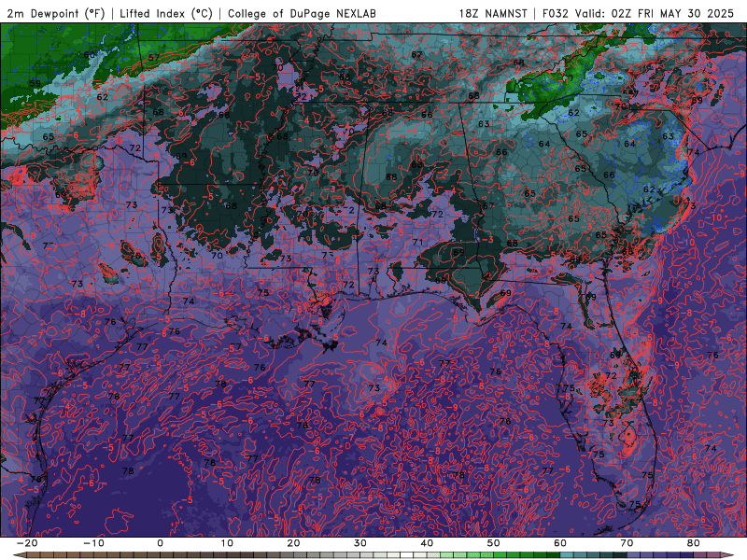
Task: Click the '60' label on the color scale
Action: [560, 543]
